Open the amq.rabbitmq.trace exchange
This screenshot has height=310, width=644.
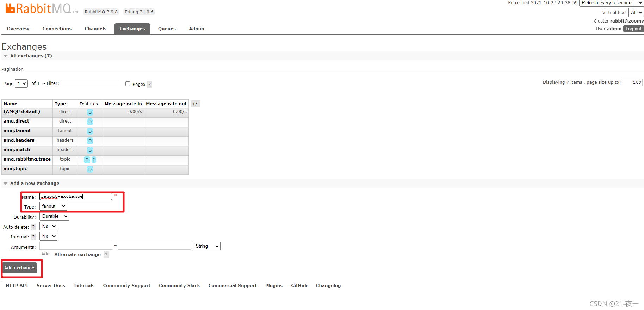point(27,159)
